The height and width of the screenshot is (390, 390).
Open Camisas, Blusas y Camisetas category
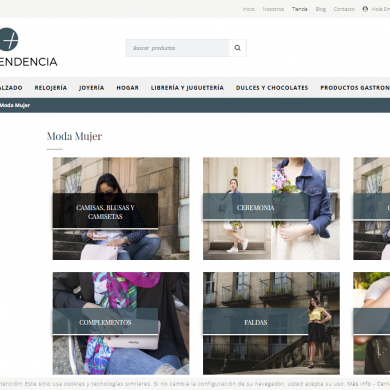[x=121, y=209]
